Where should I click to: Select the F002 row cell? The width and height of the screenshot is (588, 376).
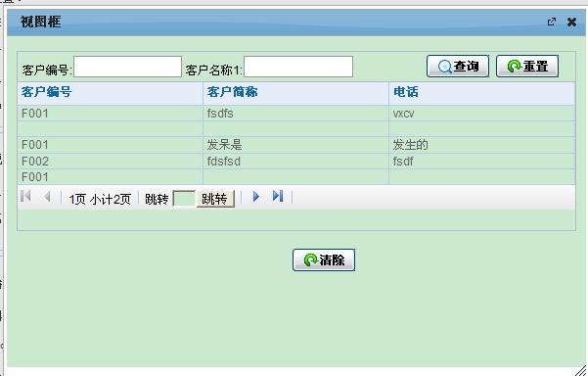coord(110,162)
